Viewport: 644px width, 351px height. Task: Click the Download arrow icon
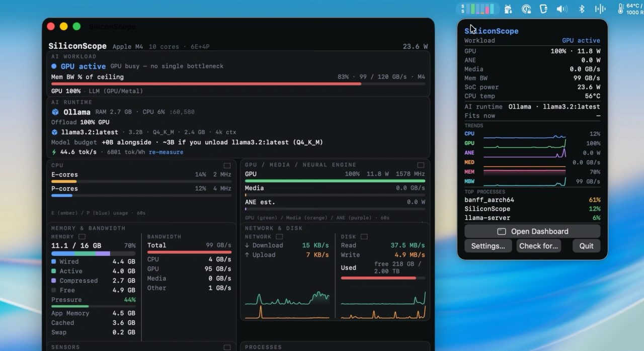tap(247, 245)
